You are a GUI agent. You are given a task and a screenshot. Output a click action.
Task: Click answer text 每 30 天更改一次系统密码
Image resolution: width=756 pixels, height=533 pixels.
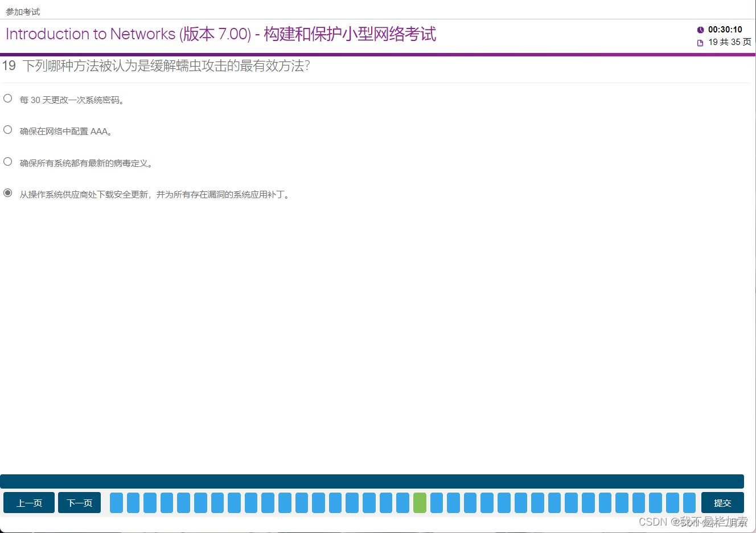point(72,100)
